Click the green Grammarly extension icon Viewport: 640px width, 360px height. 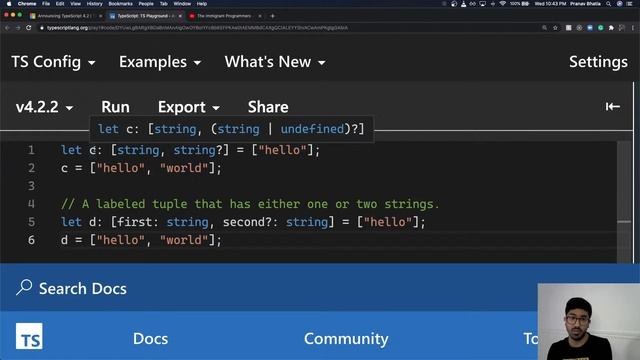[x=600, y=28]
